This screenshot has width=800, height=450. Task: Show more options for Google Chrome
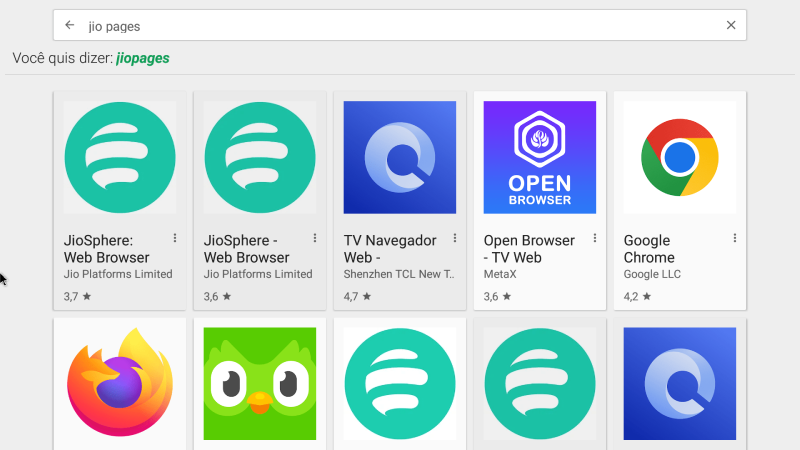click(735, 238)
